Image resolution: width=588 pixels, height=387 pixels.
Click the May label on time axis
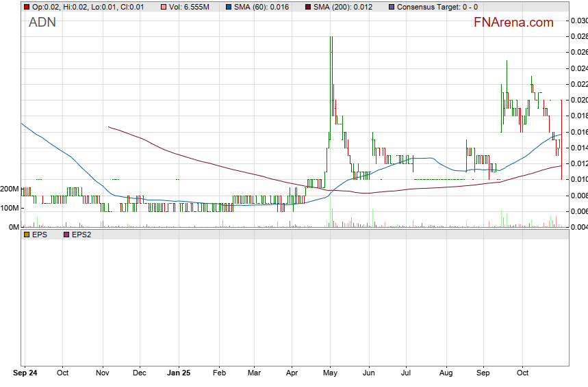331,374
